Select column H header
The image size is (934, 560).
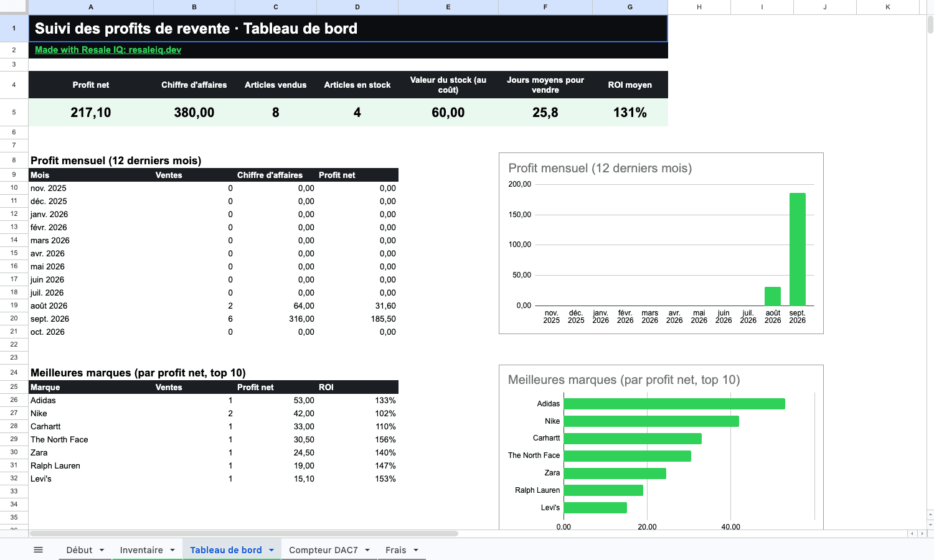(x=699, y=7)
